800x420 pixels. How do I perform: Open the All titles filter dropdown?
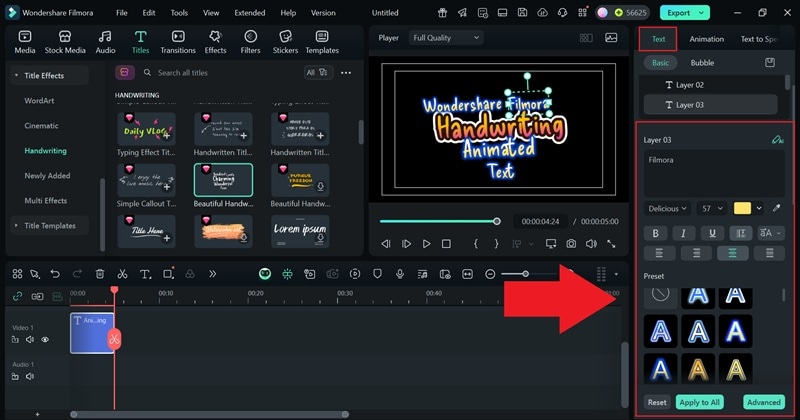coord(317,72)
